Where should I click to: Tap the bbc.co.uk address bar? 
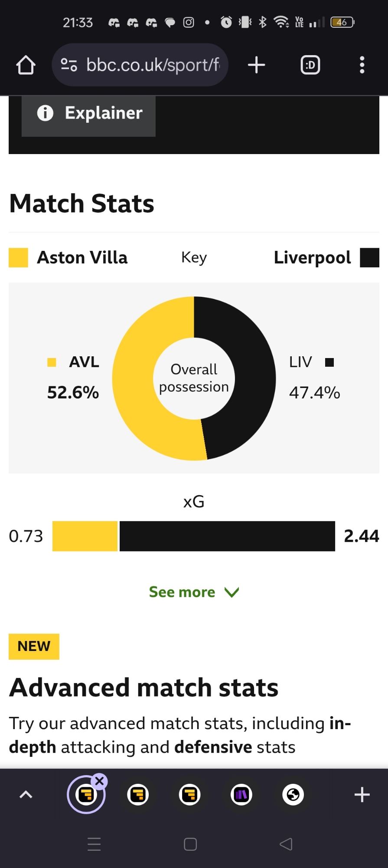pos(153,65)
